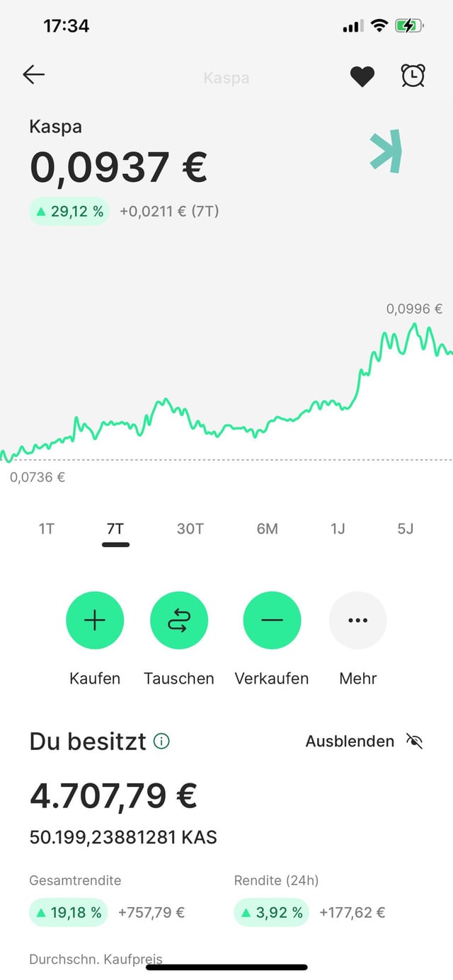Image resolution: width=453 pixels, height=980 pixels.
Task: Open the price alarm clock icon
Action: pyautogui.click(x=413, y=76)
